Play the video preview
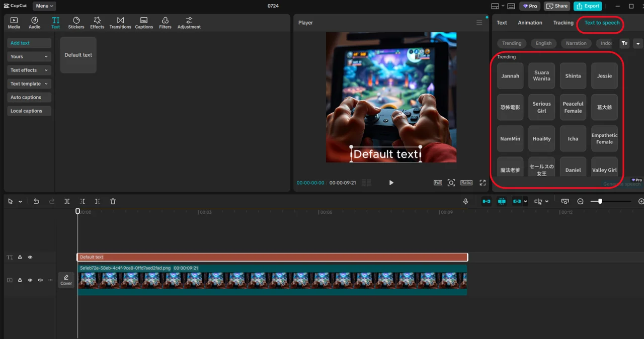 point(391,183)
